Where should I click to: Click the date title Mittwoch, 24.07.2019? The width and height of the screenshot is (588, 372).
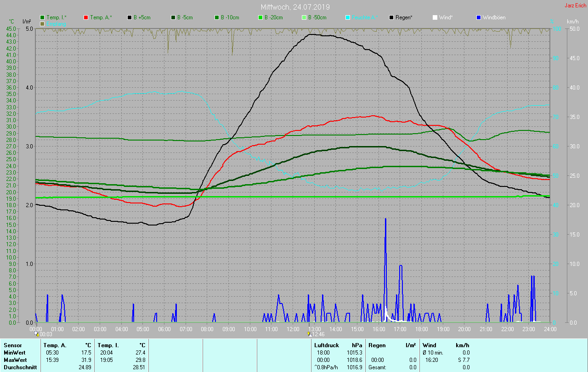pyautogui.click(x=295, y=7)
